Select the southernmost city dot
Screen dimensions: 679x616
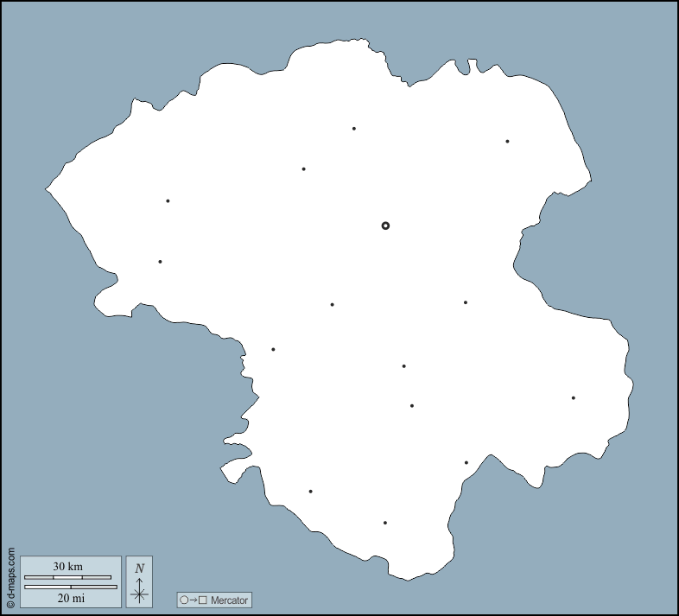pyautogui.click(x=385, y=523)
